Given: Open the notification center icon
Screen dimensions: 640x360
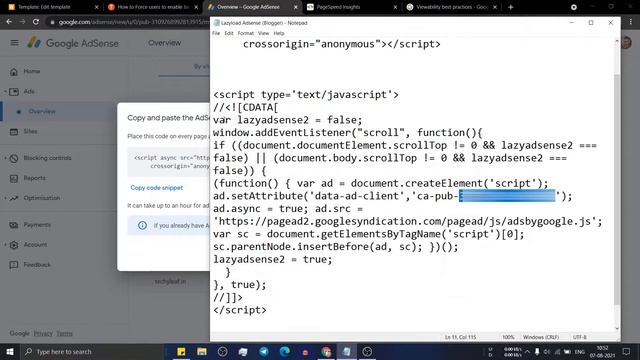Looking at the screenshot, I should [626, 351].
